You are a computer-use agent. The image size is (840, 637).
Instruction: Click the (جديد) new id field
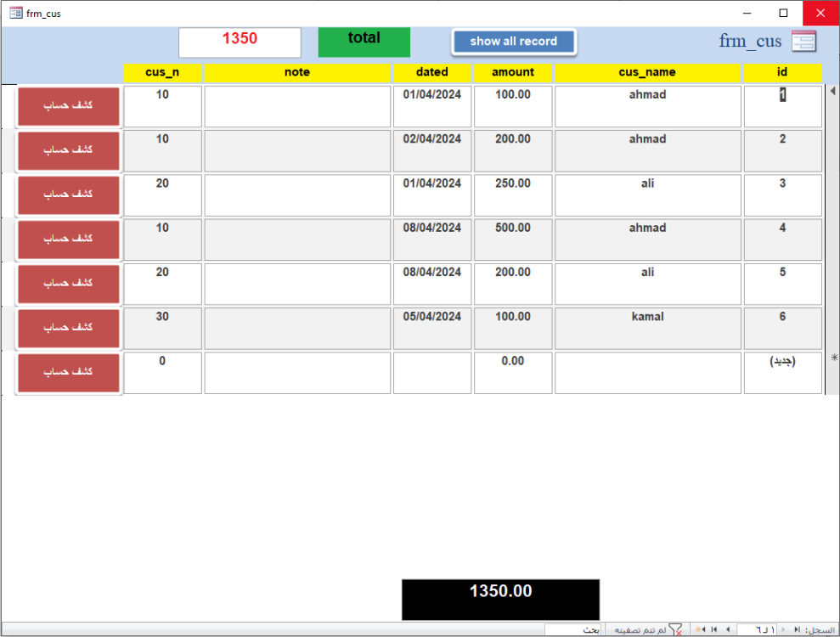click(783, 373)
